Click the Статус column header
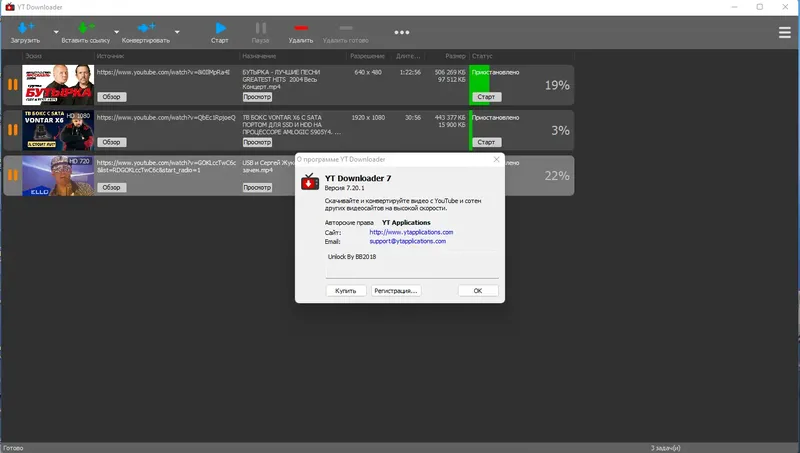Viewport: 800px width, 453px height. (482, 56)
